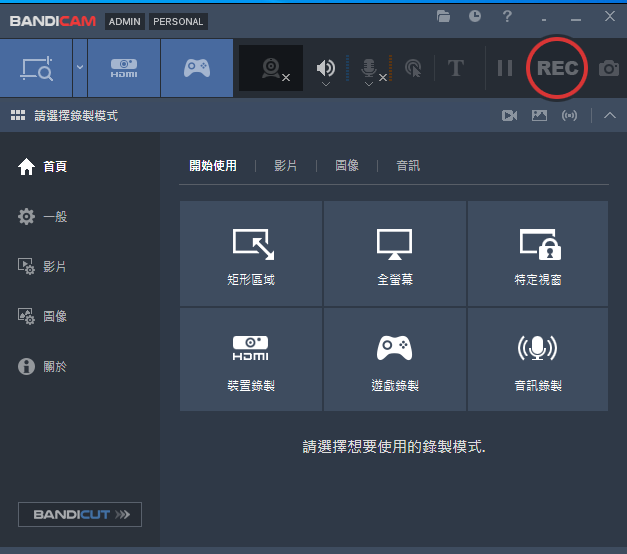Click the small compact-mode dash button
The image size is (627, 554).
click(544, 20)
